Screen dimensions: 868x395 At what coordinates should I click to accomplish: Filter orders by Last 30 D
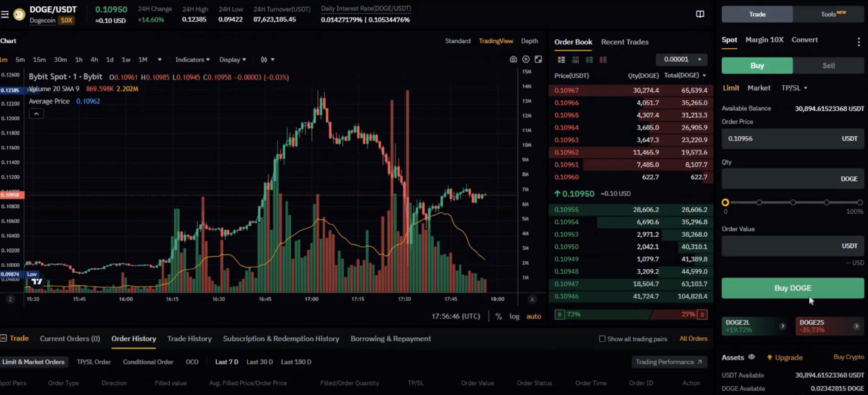(x=260, y=362)
